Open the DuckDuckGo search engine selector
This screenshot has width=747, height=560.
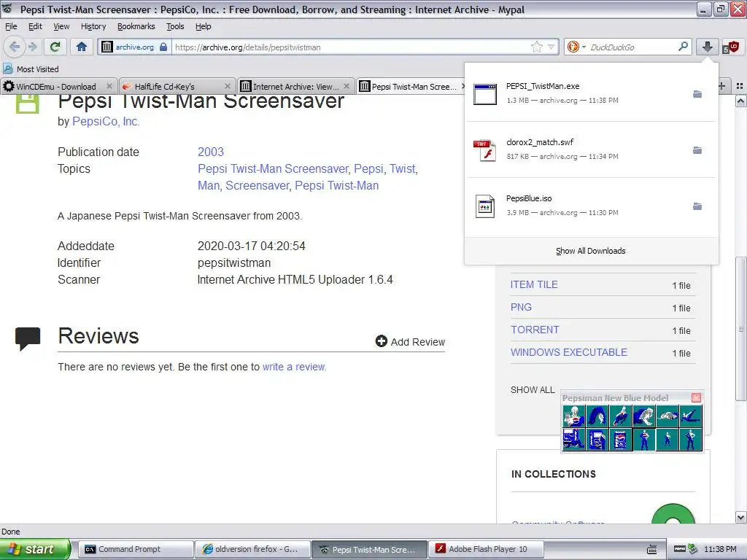[576, 47]
